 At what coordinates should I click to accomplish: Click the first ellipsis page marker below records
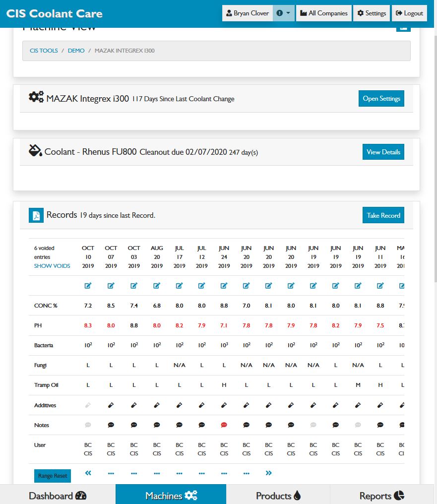click(111, 473)
